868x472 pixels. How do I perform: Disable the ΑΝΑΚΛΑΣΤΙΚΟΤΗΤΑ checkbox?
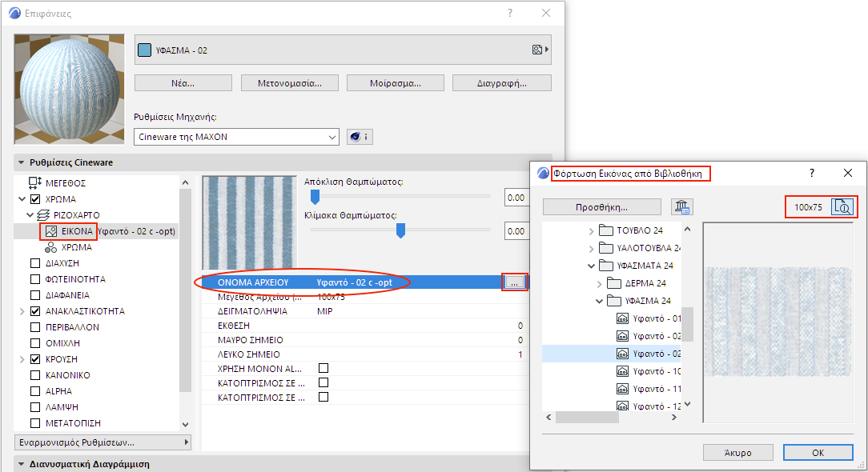coord(35,311)
